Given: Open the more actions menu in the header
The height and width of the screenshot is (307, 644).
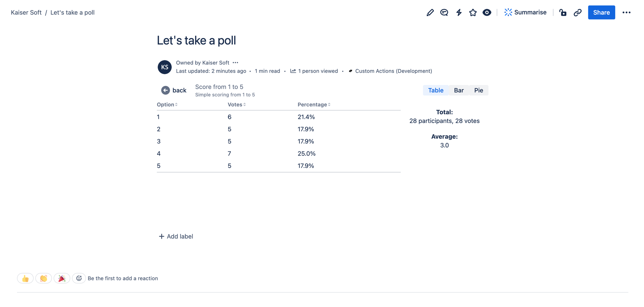Looking at the screenshot, I should pos(626,13).
